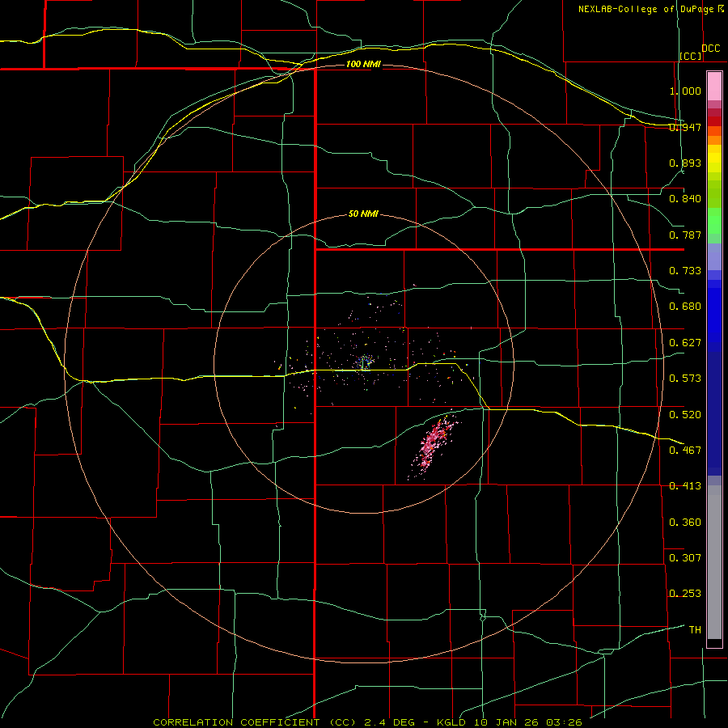Pick the gray segment of the color bar
This screenshot has height=728, width=728.
click(714, 562)
